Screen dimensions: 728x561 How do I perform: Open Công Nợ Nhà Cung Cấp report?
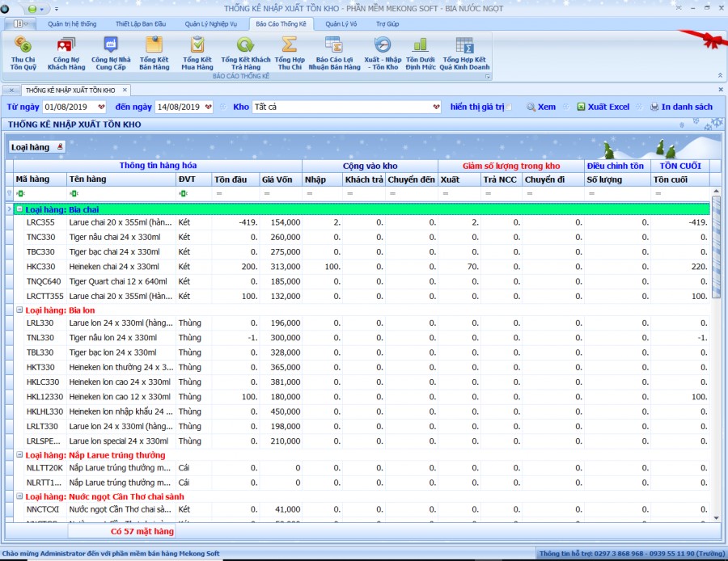(111, 54)
